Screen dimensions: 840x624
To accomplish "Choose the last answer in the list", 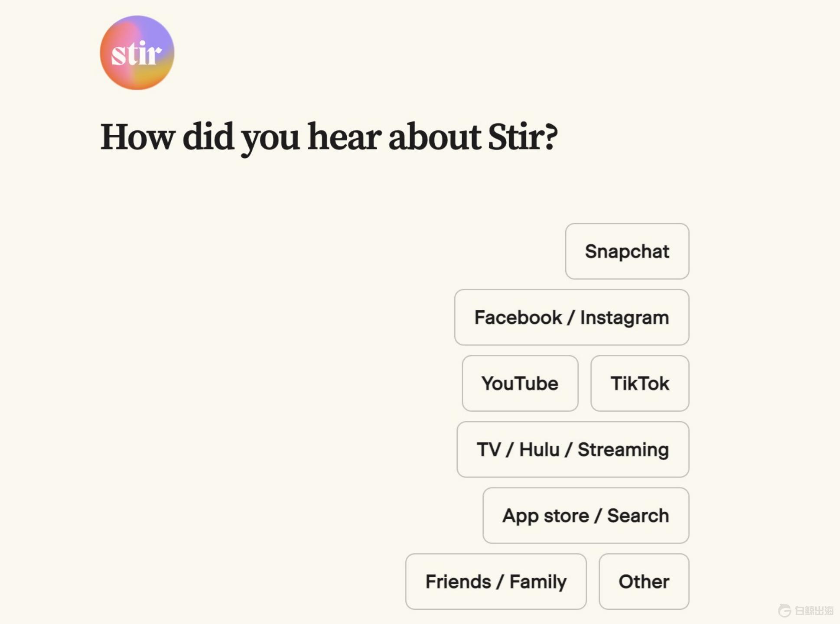I will [644, 582].
